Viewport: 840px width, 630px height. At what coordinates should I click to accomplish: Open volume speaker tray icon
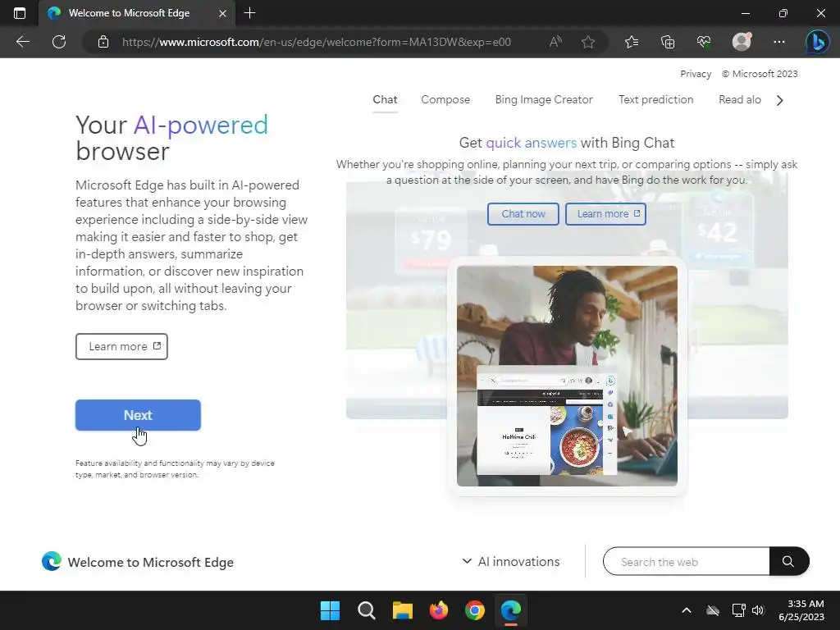coord(758,610)
